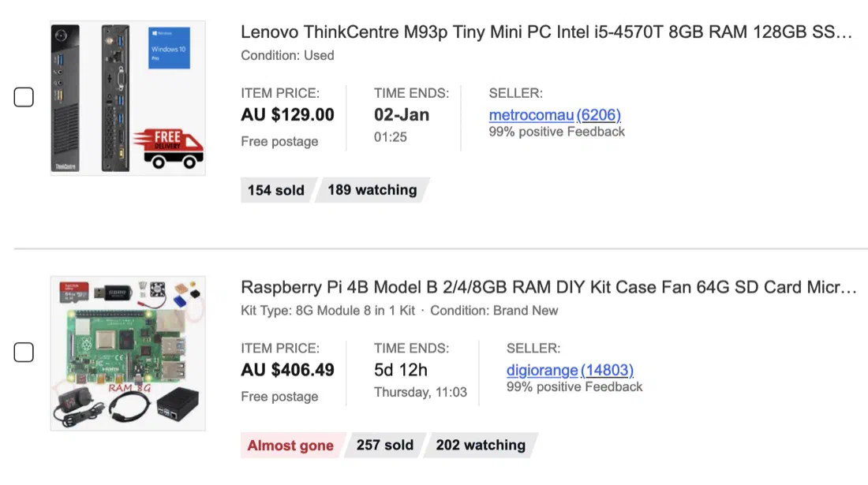Visit seller digiorange profile
868x485 pixels.
[571, 370]
